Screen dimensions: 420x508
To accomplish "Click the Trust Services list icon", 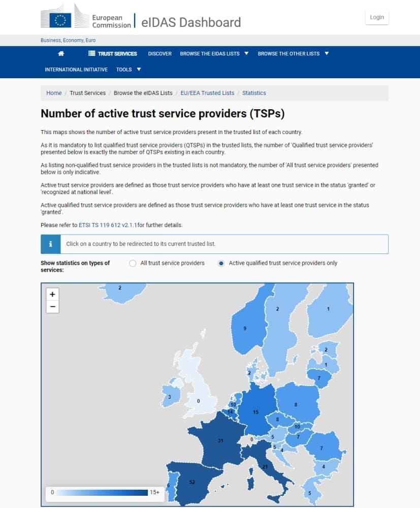I will [x=91, y=53].
